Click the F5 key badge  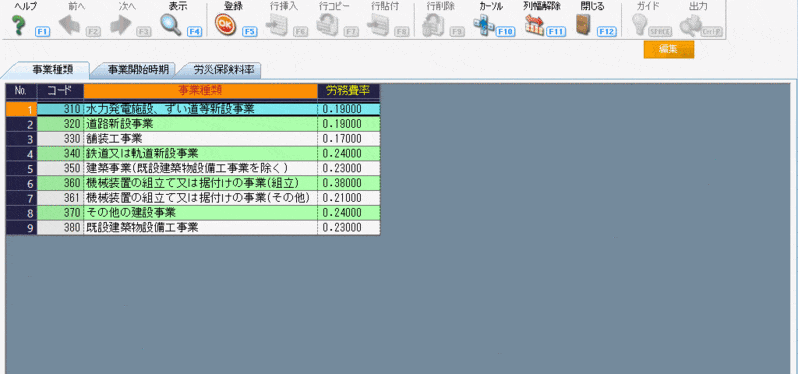point(249,32)
